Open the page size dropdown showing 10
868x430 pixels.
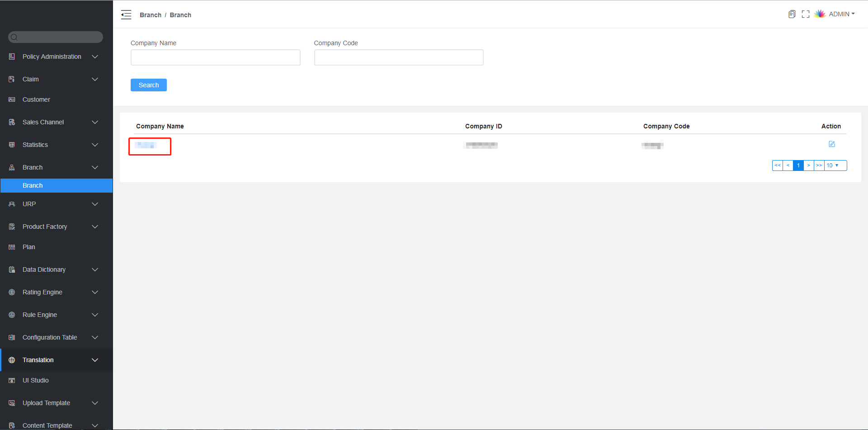pos(835,165)
